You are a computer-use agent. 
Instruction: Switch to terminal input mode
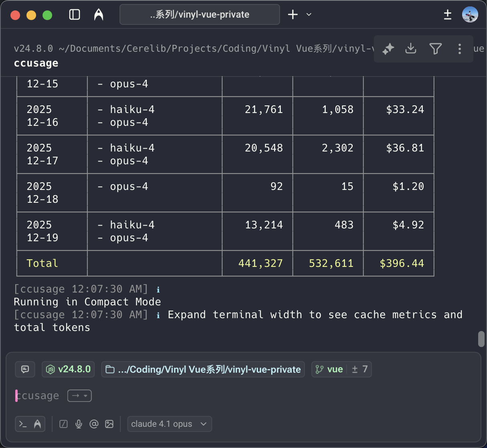click(23, 424)
